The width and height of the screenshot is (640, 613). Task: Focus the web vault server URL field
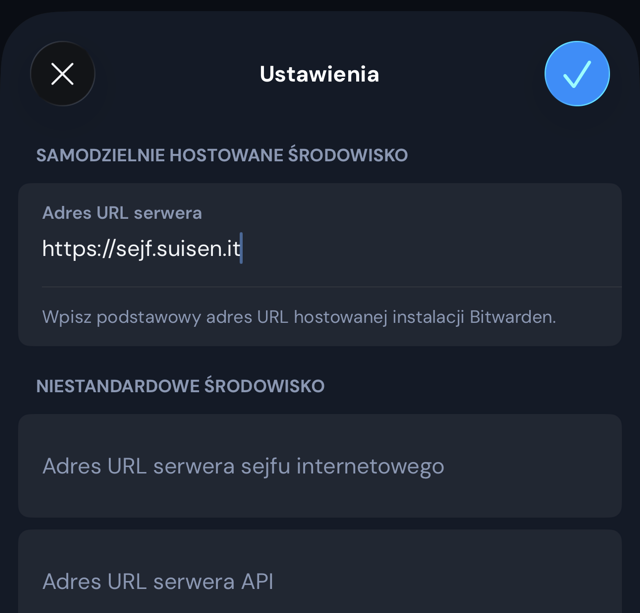pos(320,466)
